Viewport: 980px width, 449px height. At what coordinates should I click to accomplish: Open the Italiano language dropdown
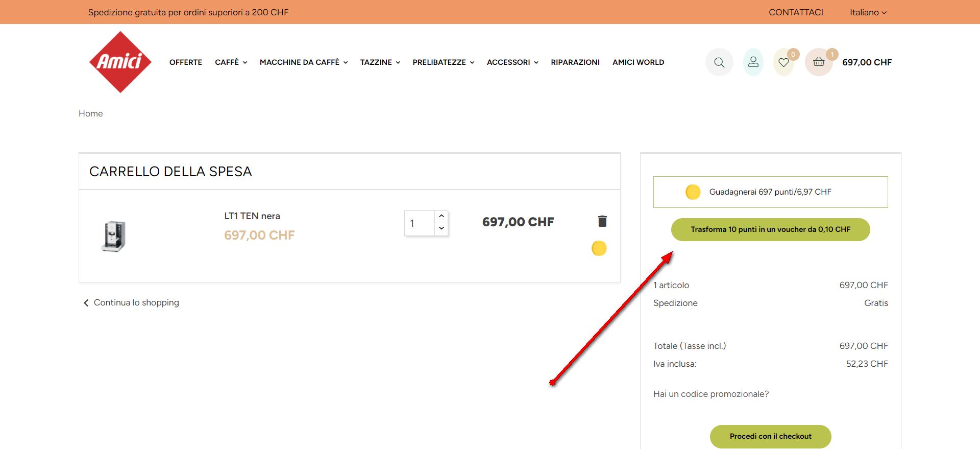(x=868, y=12)
